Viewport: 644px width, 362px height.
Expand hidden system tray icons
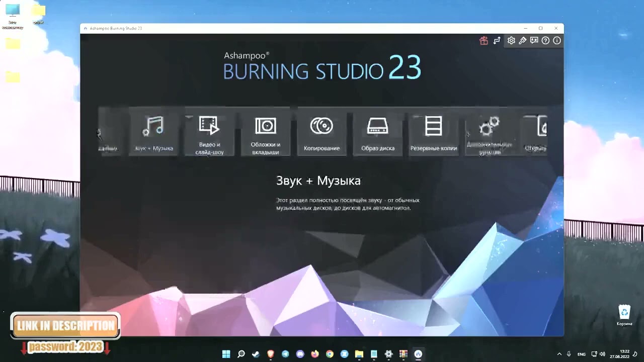pos(559,354)
